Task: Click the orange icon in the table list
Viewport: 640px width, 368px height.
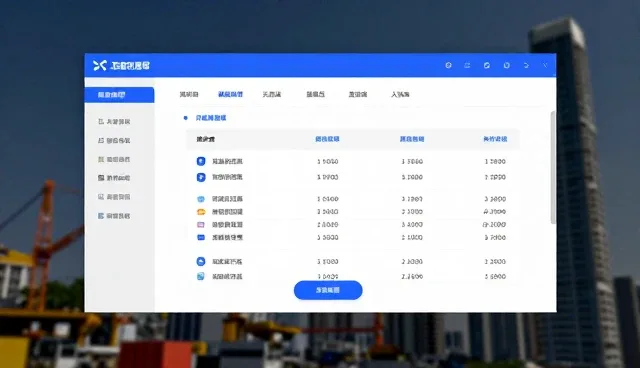Action: (201, 212)
